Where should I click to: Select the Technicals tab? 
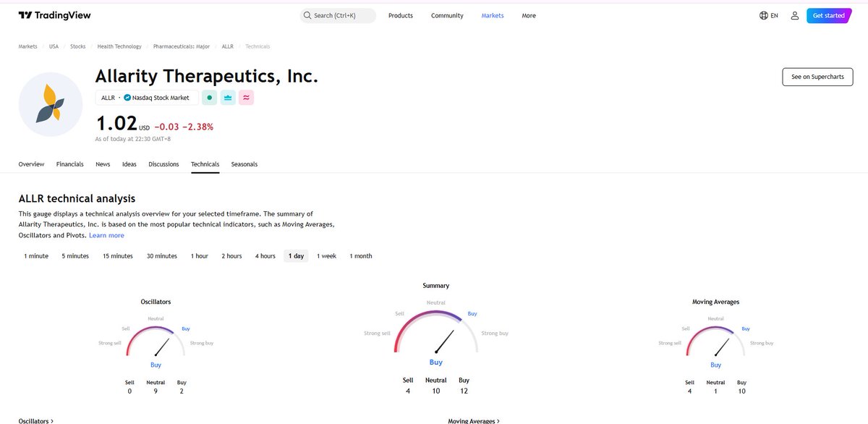pos(205,164)
